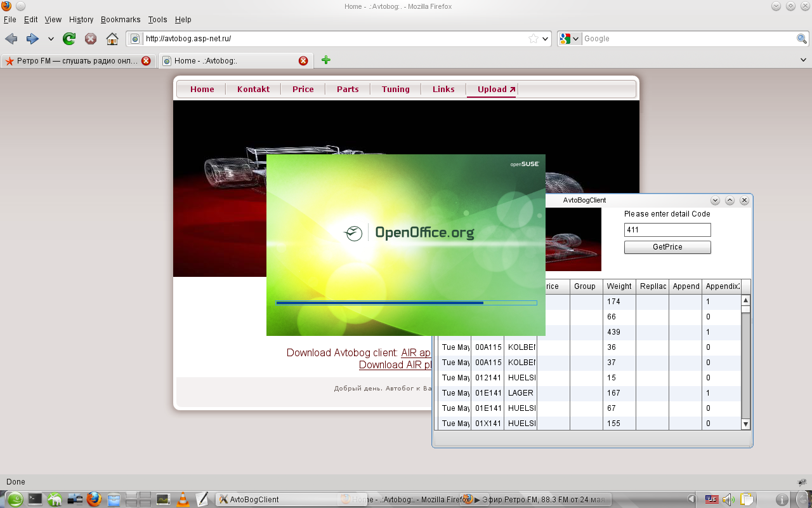Open the text editor pen icon in panel
The width and height of the screenshot is (812, 508).
click(x=202, y=499)
